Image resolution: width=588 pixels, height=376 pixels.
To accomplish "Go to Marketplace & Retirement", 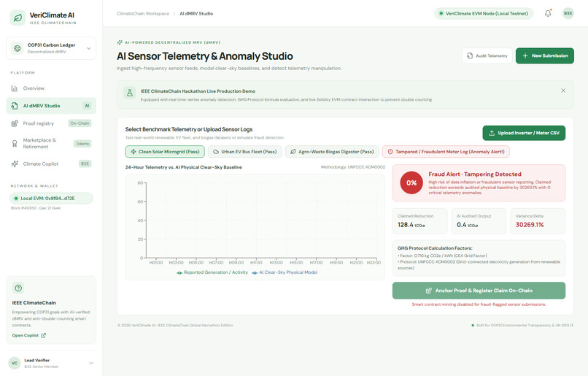I will tap(51, 143).
